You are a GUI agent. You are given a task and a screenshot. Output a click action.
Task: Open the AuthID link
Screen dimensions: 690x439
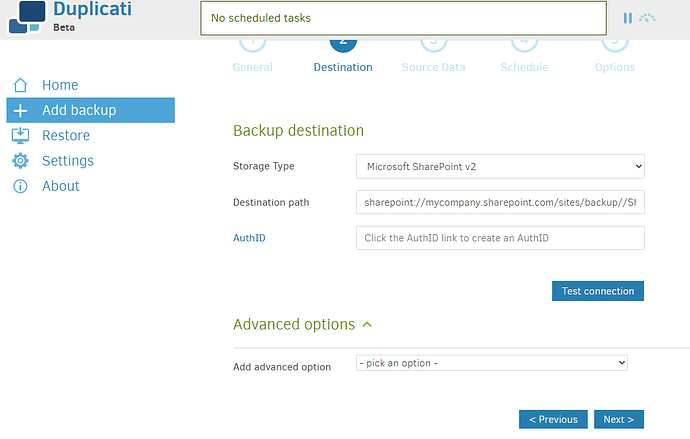click(249, 238)
